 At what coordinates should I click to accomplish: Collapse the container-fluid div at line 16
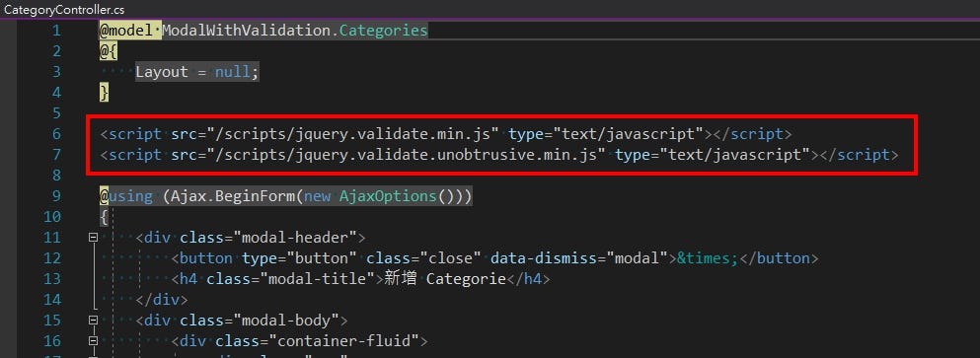(x=93, y=341)
